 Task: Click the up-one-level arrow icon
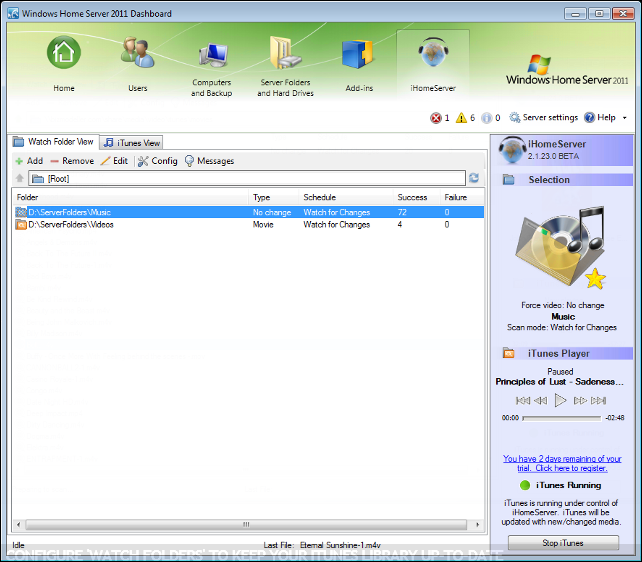pos(19,178)
